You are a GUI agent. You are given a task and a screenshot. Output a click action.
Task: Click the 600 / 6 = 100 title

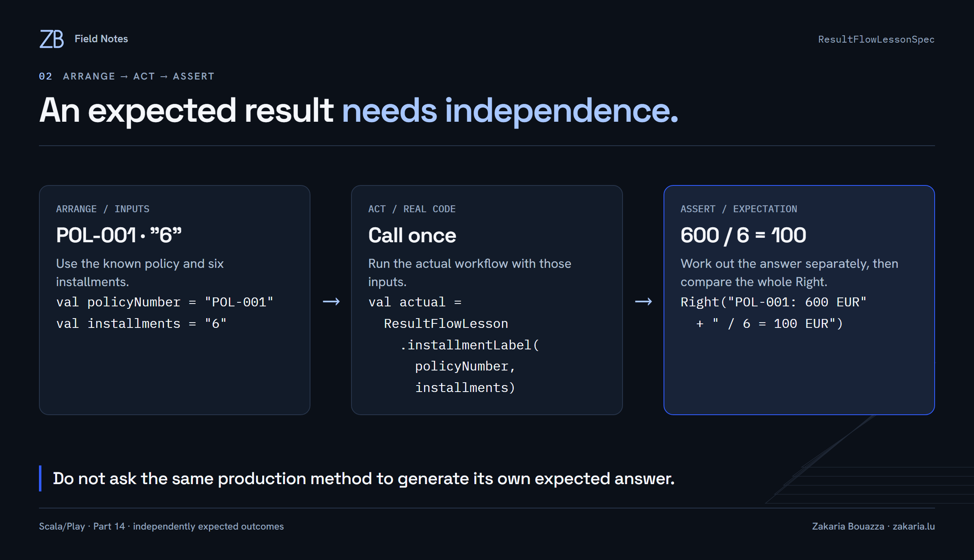[x=743, y=235]
